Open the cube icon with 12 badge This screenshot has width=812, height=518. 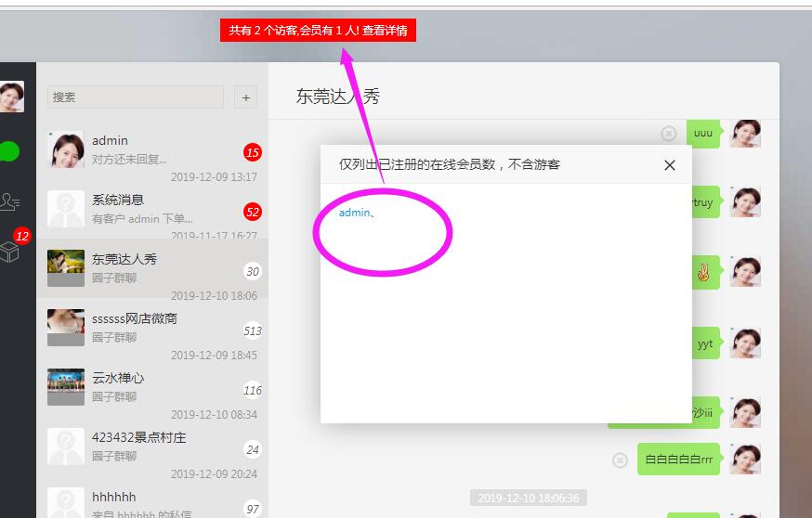pyautogui.click(x=9, y=250)
